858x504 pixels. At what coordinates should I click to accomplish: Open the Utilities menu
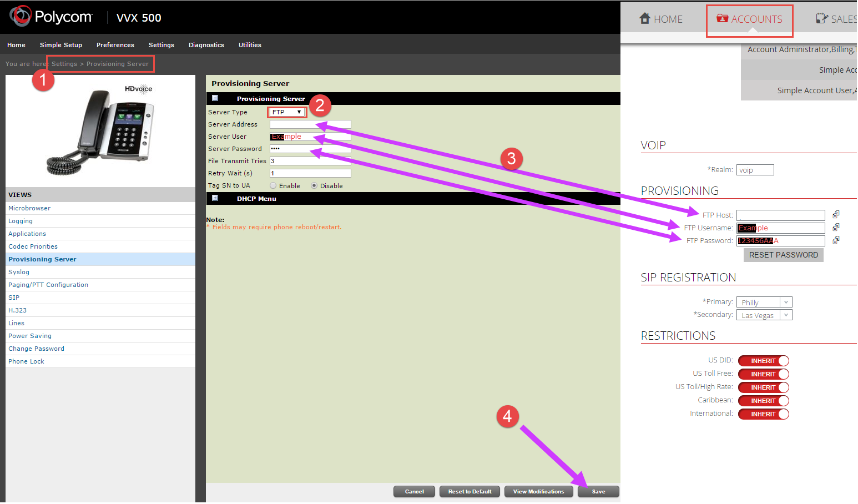pyautogui.click(x=250, y=45)
